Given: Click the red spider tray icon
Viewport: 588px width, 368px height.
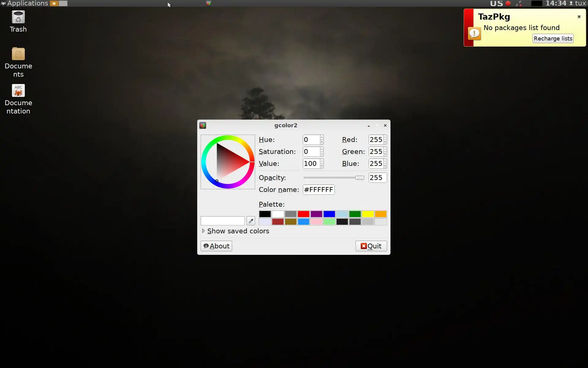Looking at the screenshot, I should coord(508,3).
